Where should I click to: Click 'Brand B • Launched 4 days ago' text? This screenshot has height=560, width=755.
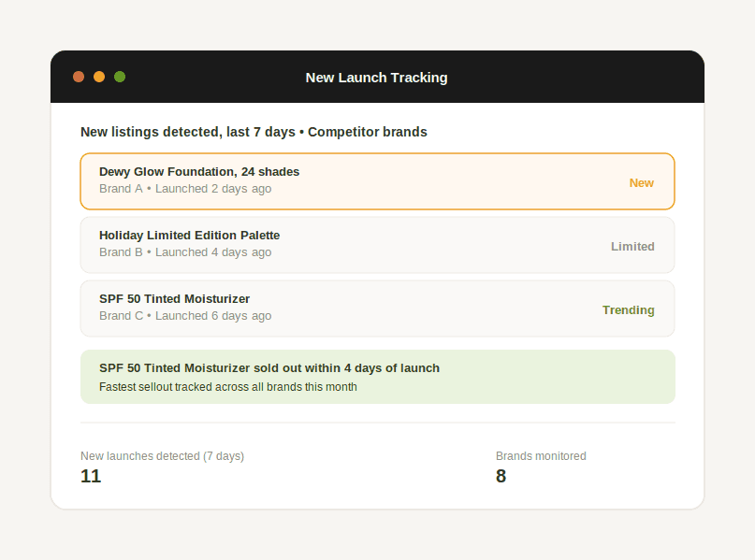pos(185,252)
